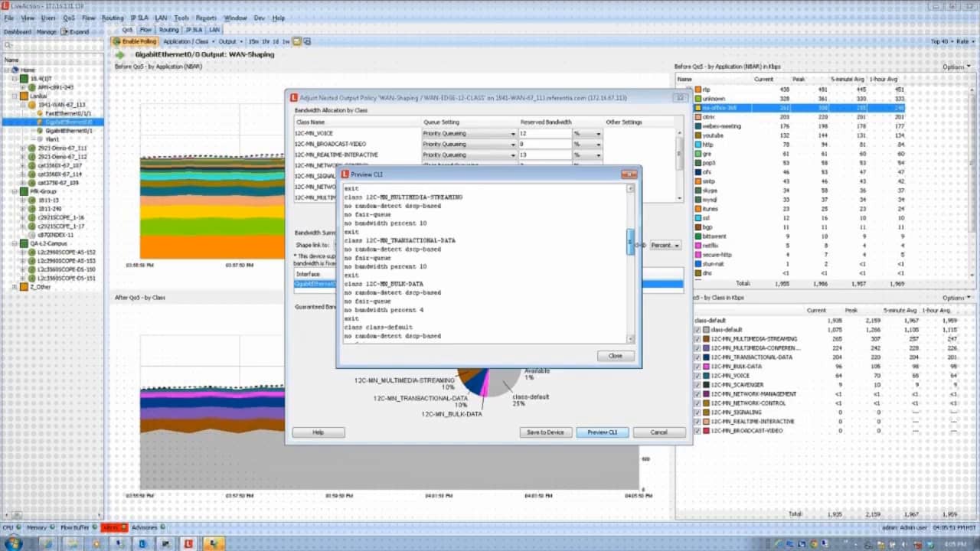
Task: Uncheck the 12C-MN_SIGNALING checkbox
Action: 697,412
